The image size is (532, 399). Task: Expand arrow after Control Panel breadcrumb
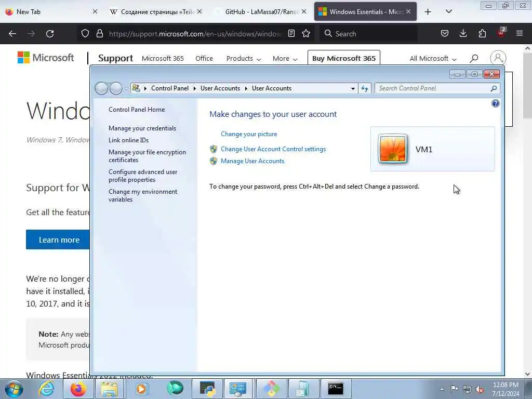point(195,88)
